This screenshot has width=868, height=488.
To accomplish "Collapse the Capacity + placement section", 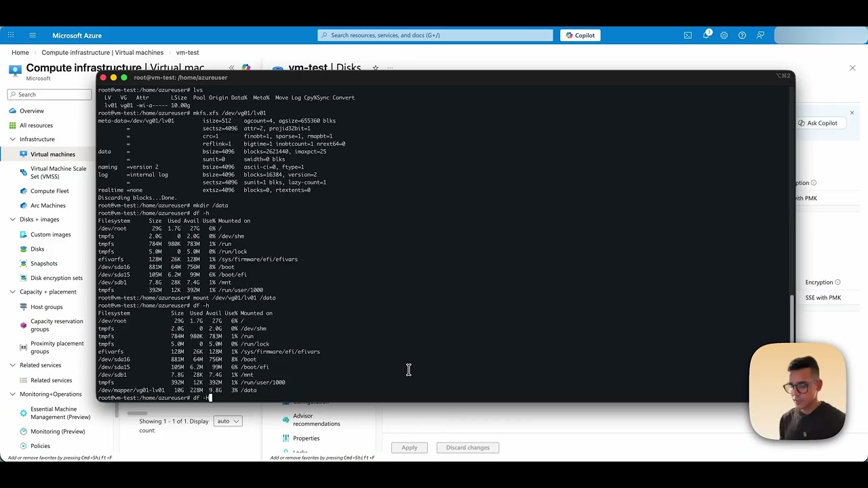I will coord(13,292).
